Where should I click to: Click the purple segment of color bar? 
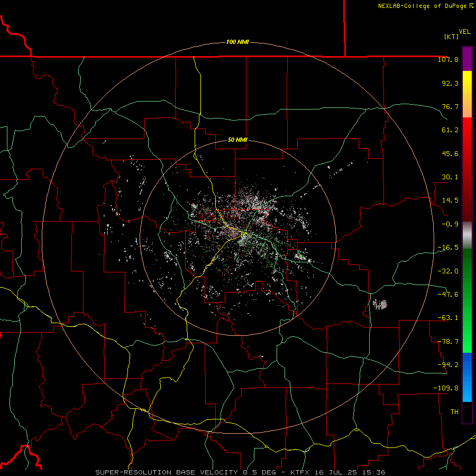pyautogui.click(x=467, y=59)
